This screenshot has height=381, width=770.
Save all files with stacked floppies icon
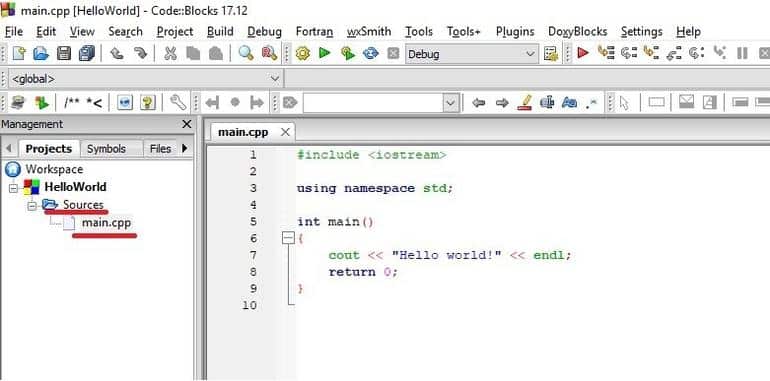click(87, 53)
